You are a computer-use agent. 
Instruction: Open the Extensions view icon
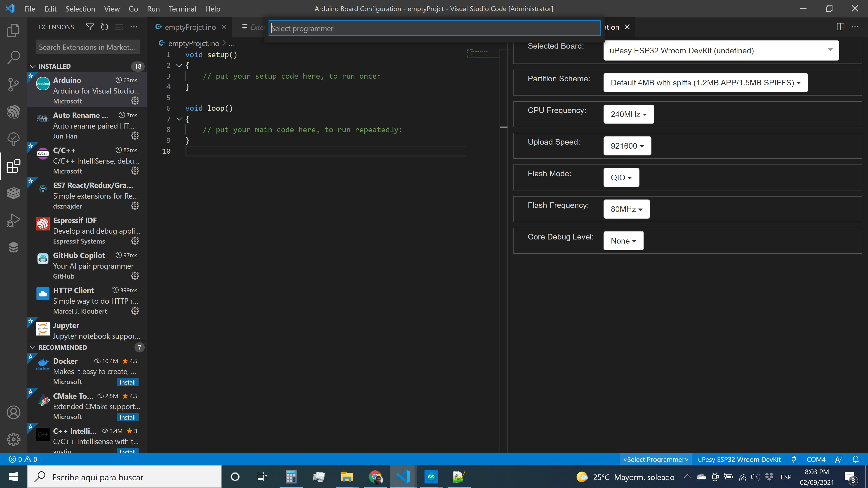pyautogui.click(x=14, y=166)
